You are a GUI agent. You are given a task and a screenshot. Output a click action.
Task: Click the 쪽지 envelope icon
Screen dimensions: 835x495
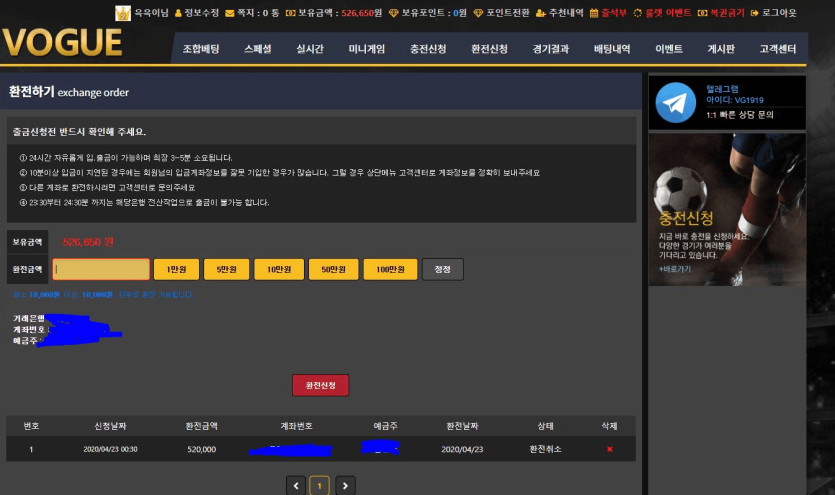[x=230, y=13]
